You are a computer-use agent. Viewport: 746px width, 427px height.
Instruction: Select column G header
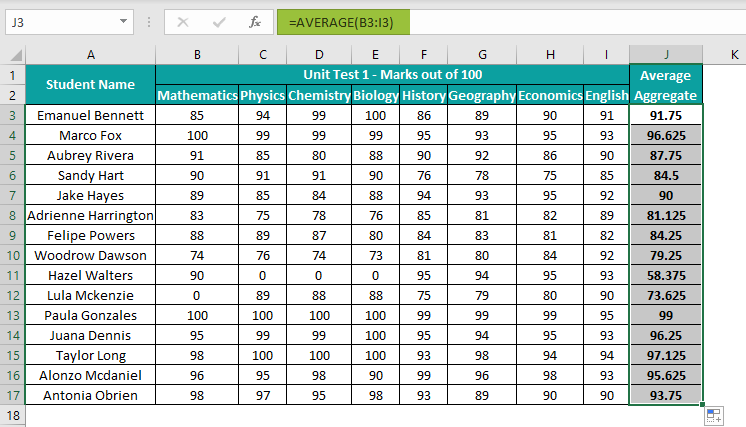(x=482, y=55)
